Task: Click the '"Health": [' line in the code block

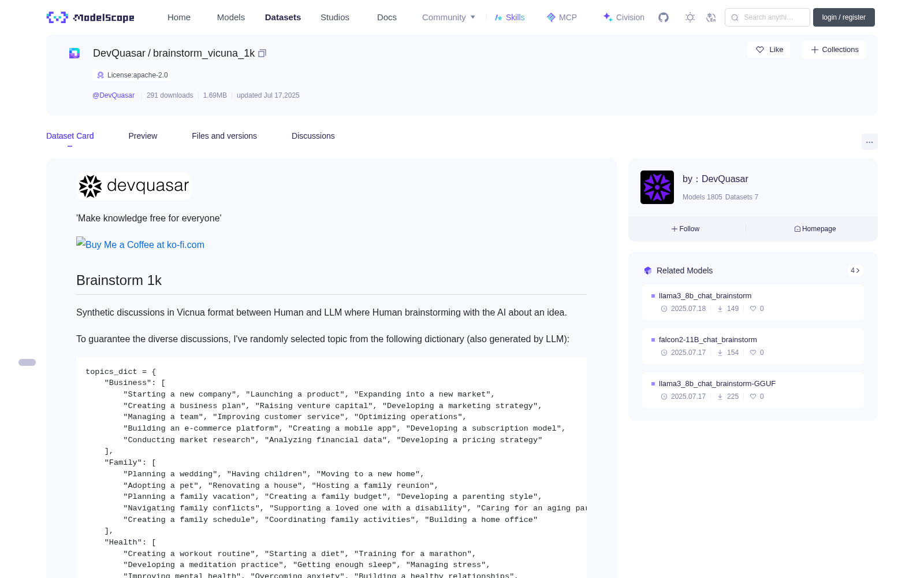Action: (x=131, y=542)
